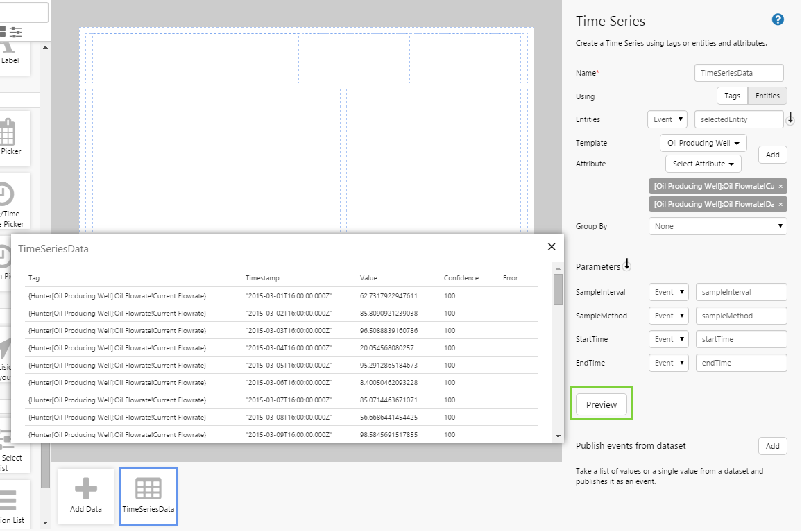Select the TimeSeriesData dataset tile
This screenshot has height=532, width=802.
pos(148,495)
